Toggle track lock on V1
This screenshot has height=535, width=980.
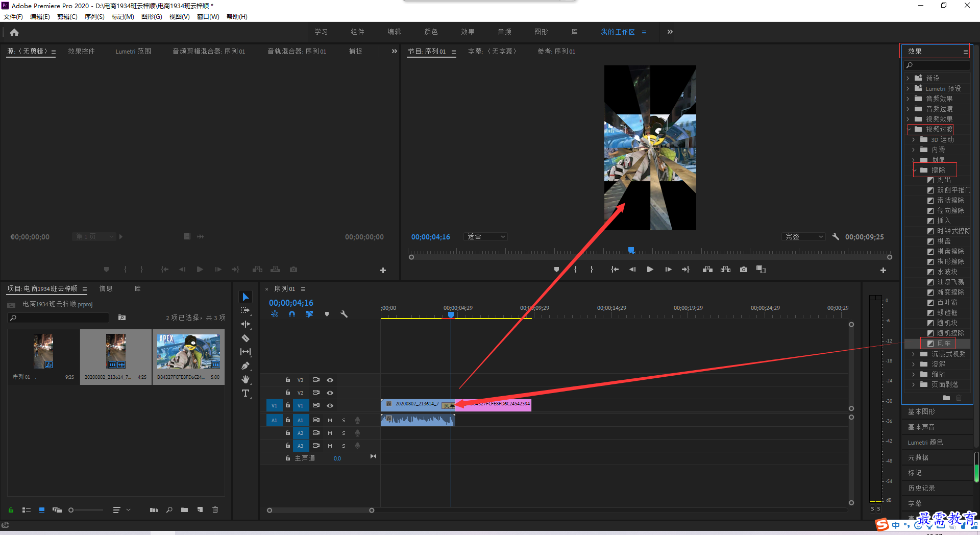pyautogui.click(x=288, y=405)
